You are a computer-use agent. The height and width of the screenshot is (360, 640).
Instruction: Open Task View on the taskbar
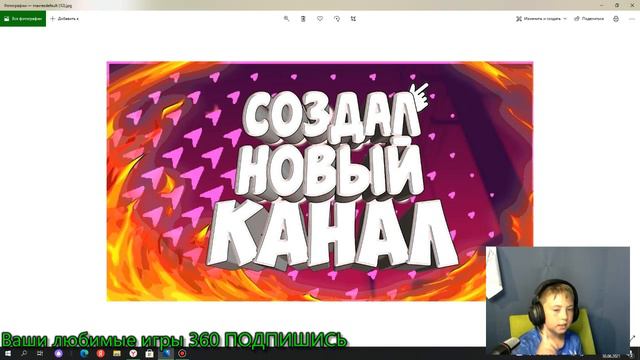[x=40, y=353]
